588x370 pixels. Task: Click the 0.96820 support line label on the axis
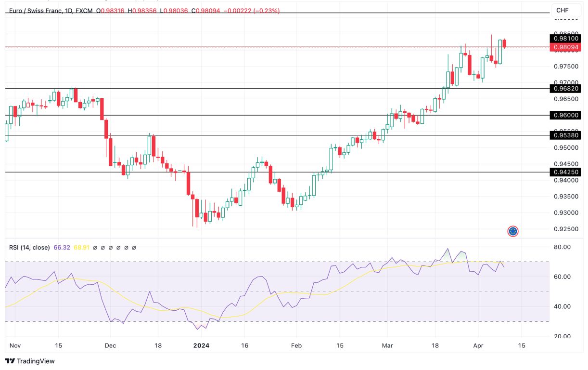coord(566,89)
